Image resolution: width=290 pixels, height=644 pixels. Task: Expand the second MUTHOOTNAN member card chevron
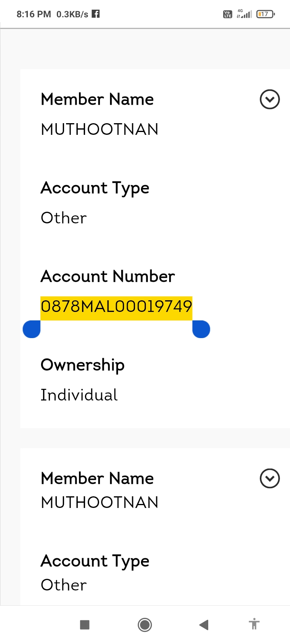pos(269,478)
